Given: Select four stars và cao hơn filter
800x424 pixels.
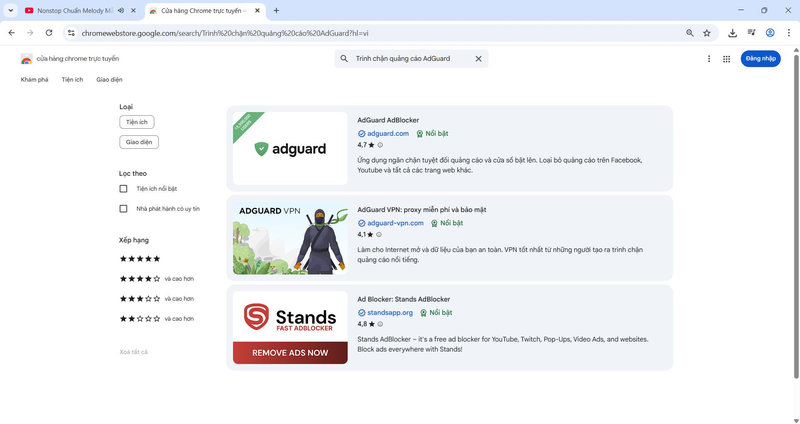Looking at the screenshot, I should [157, 279].
